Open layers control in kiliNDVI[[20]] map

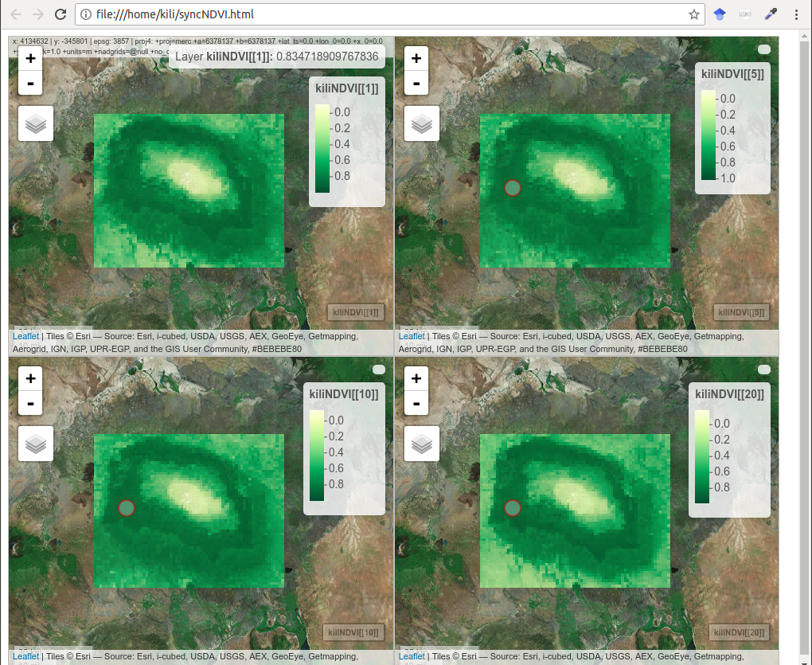[x=422, y=444]
